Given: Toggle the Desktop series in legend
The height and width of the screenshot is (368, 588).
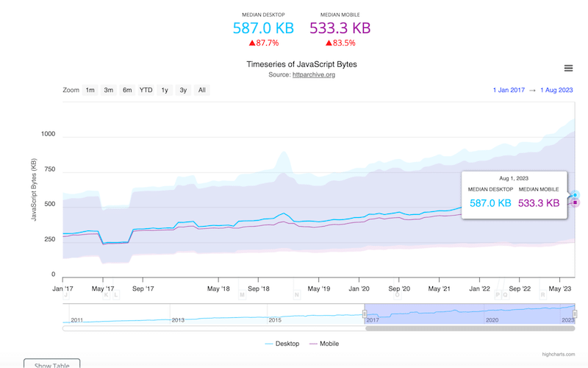Looking at the screenshot, I should pyautogui.click(x=282, y=344).
